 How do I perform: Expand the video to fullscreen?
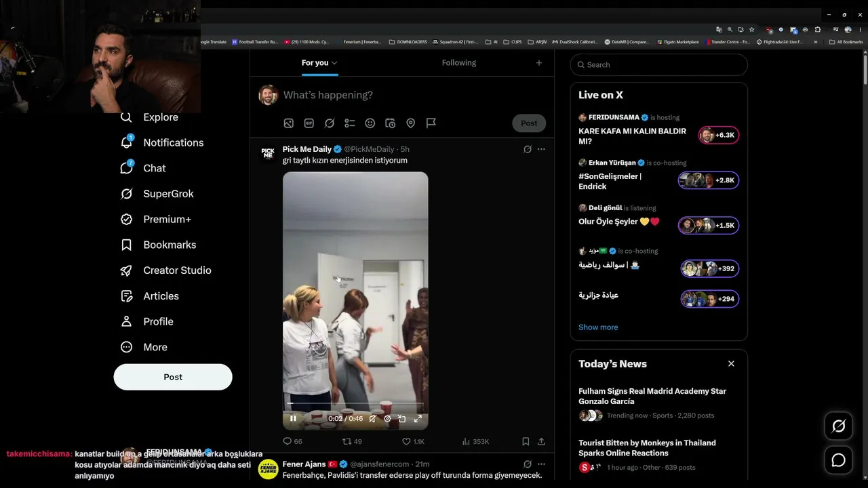[x=418, y=419]
